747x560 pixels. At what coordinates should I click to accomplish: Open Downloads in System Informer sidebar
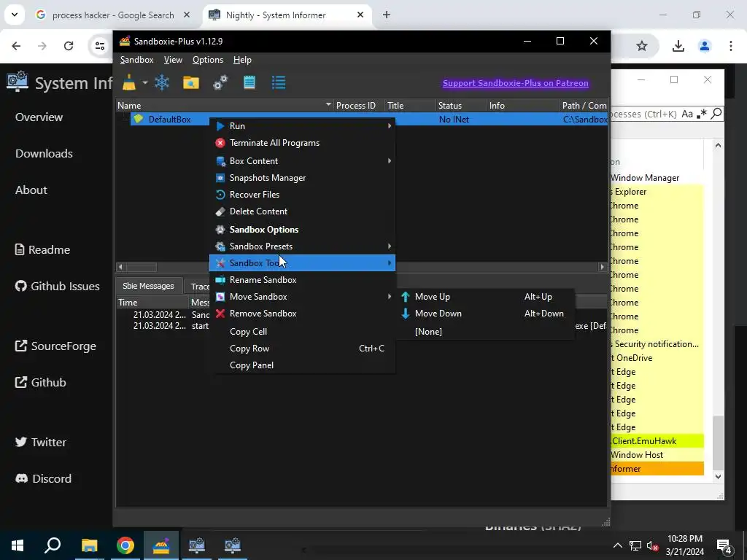point(44,153)
